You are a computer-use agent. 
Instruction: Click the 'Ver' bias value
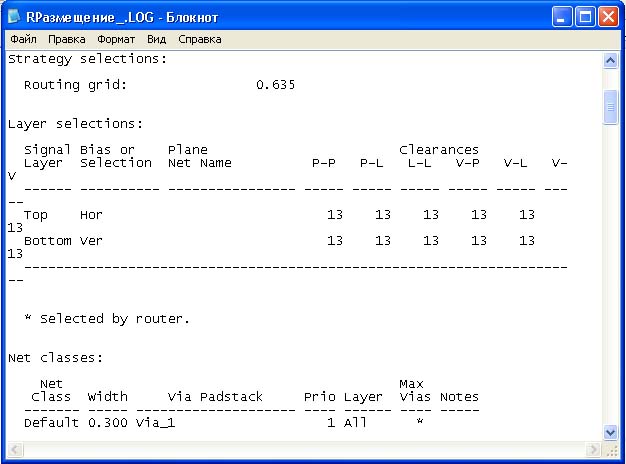pos(91,241)
